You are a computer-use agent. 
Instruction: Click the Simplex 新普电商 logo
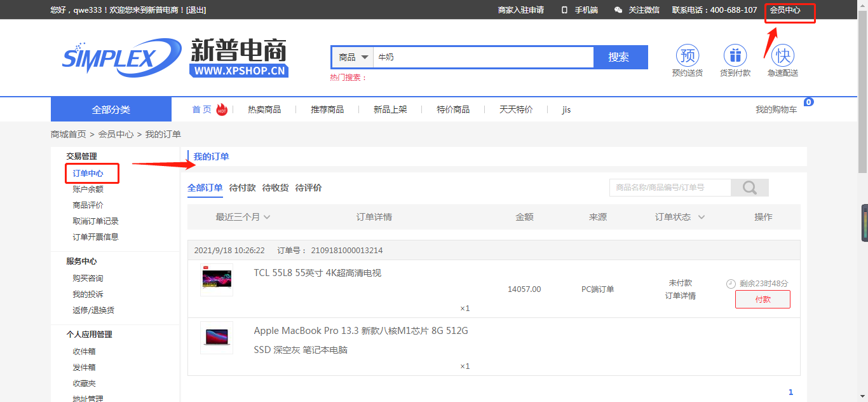175,57
